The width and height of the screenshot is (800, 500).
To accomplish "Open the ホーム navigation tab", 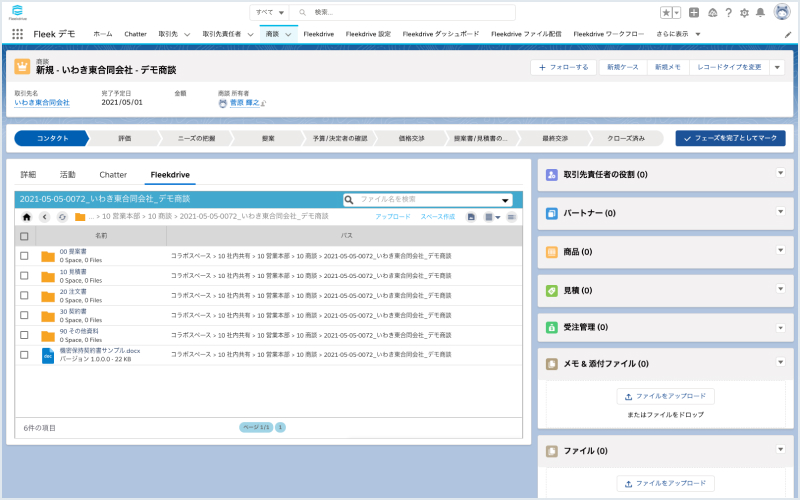I will click(x=103, y=34).
